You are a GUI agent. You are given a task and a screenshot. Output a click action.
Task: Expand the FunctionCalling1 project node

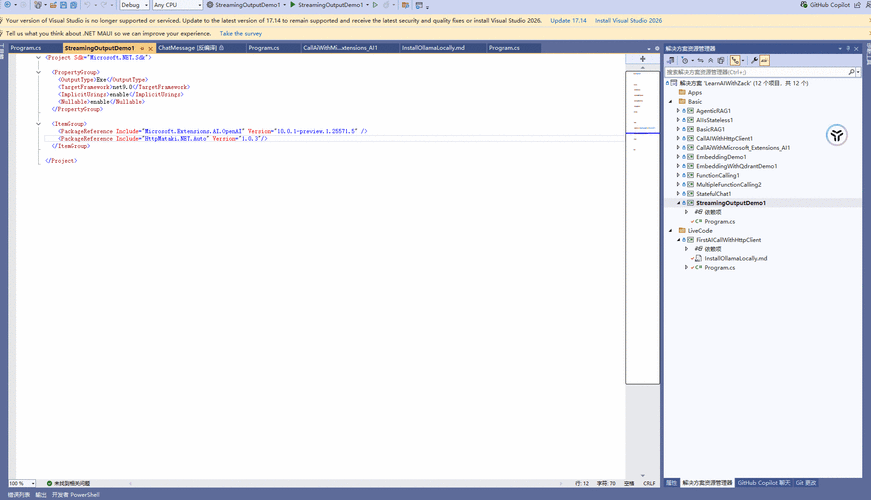[x=678, y=175]
